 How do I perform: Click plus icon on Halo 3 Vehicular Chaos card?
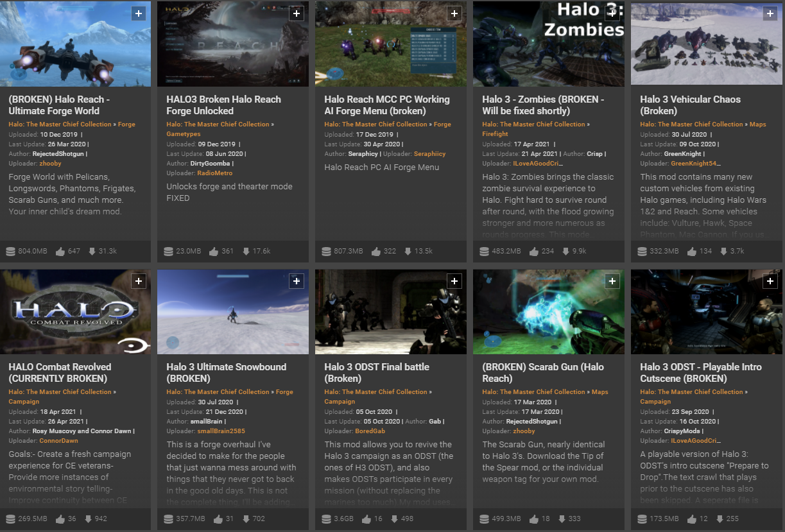pyautogui.click(x=770, y=13)
